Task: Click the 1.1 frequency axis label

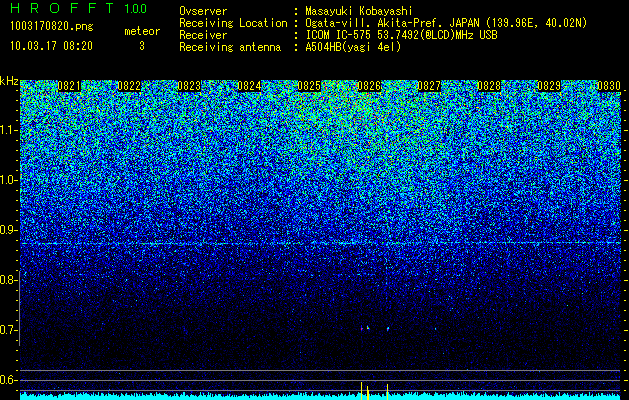Action: point(8,130)
